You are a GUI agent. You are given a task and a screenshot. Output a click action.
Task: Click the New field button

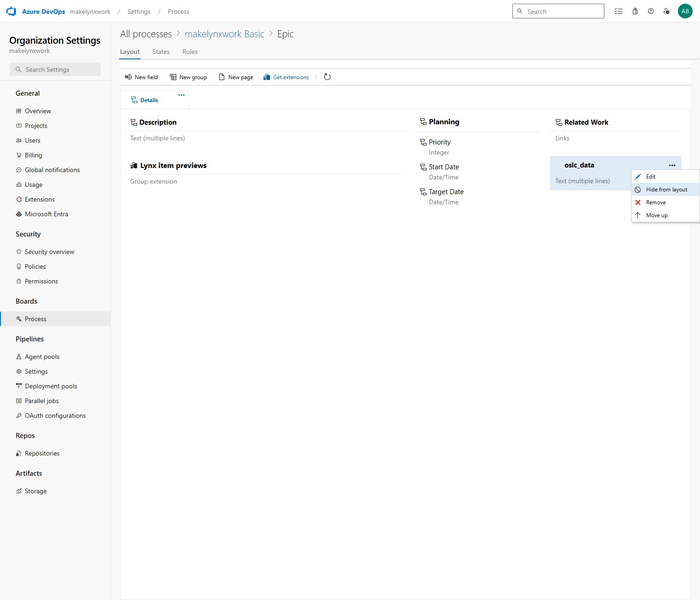pyautogui.click(x=141, y=77)
